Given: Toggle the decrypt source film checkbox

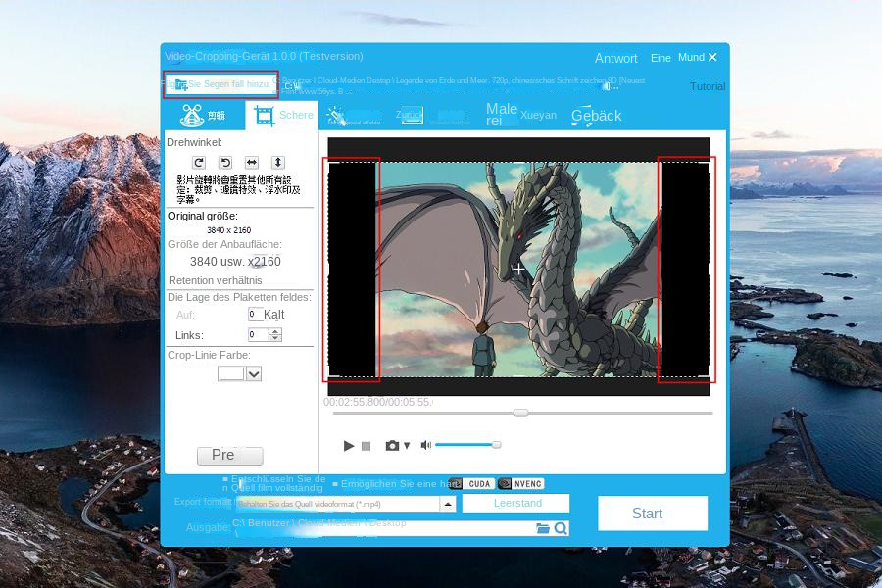Looking at the screenshot, I should [225, 479].
